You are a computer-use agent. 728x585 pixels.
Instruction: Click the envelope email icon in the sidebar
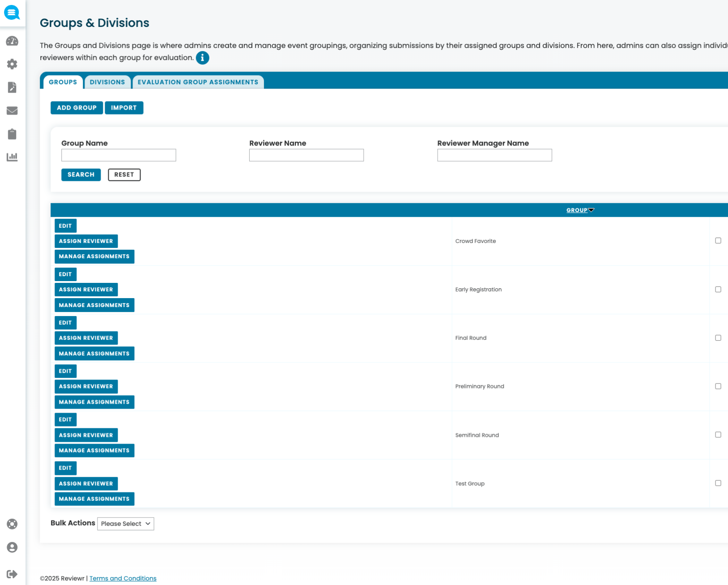click(x=12, y=111)
